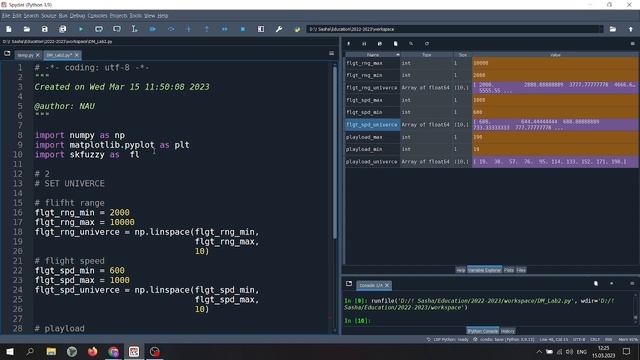Save all open files
This screenshot has height=360, width=640.
point(62,29)
